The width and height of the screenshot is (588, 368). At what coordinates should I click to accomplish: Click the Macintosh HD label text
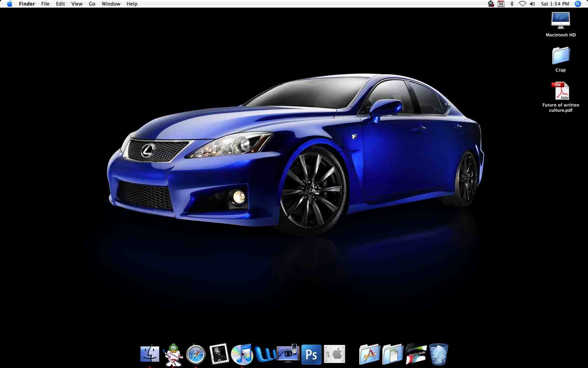pyautogui.click(x=561, y=35)
